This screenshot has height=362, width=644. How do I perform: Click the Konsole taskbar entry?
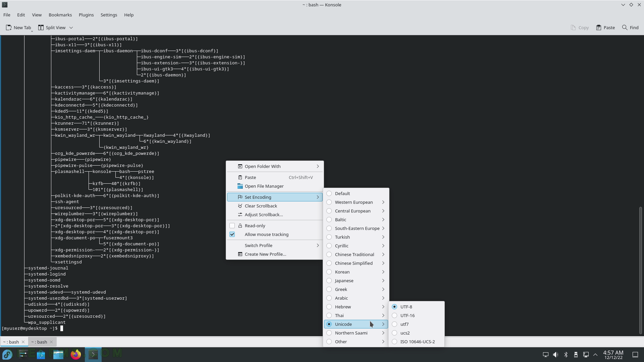pos(93,354)
